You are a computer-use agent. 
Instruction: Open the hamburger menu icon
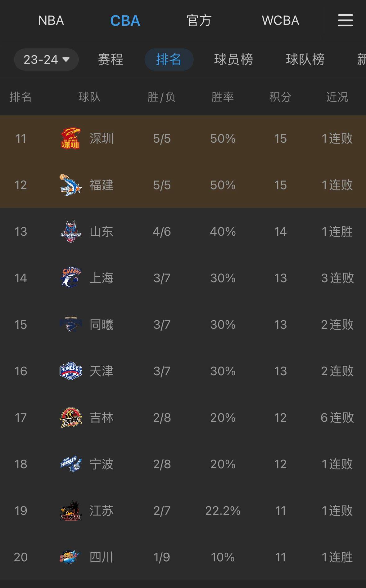(345, 20)
